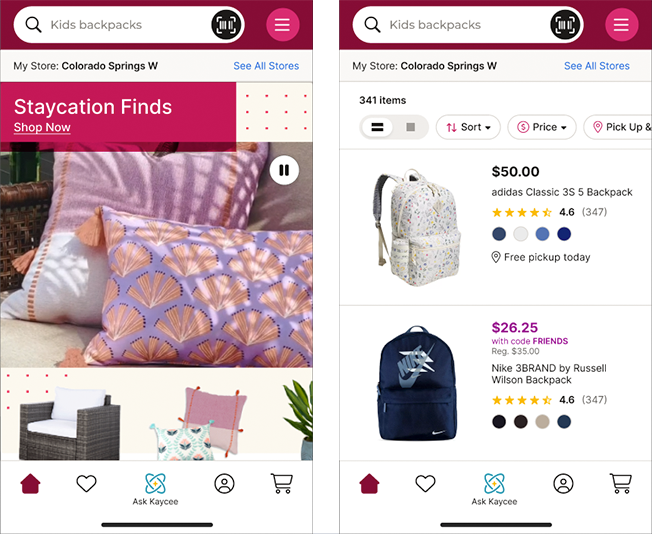Pause the Staycation Finds banner video
The height and width of the screenshot is (534, 652).
click(284, 170)
